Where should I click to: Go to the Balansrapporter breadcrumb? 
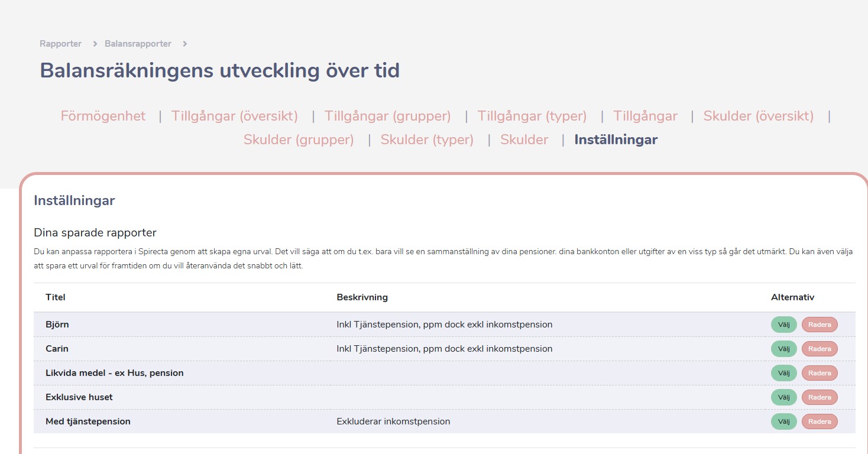click(138, 44)
